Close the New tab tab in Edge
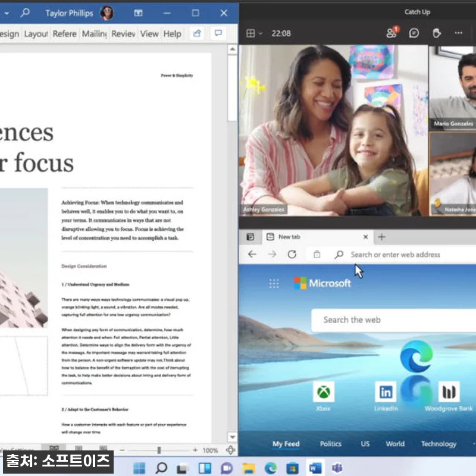Screen dimensions: 476x476 tap(365, 237)
